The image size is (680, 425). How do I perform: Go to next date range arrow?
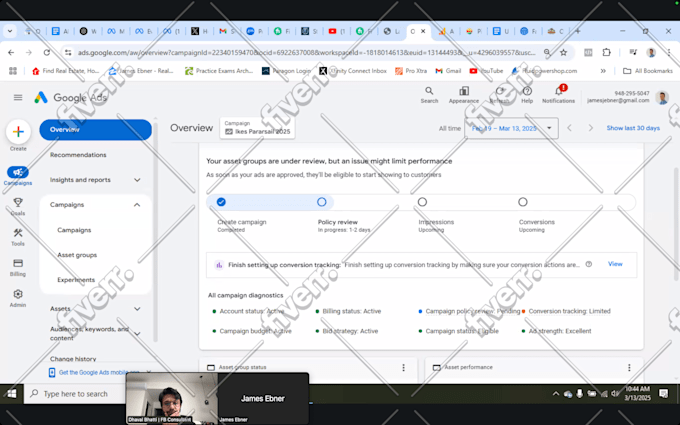click(590, 128)
